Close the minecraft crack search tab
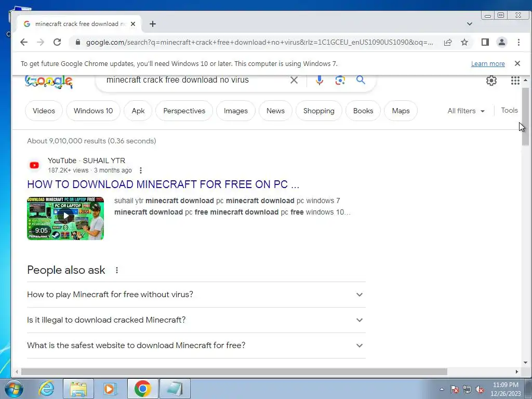Screen dimensions: 532x399 (x=133, y=24)
